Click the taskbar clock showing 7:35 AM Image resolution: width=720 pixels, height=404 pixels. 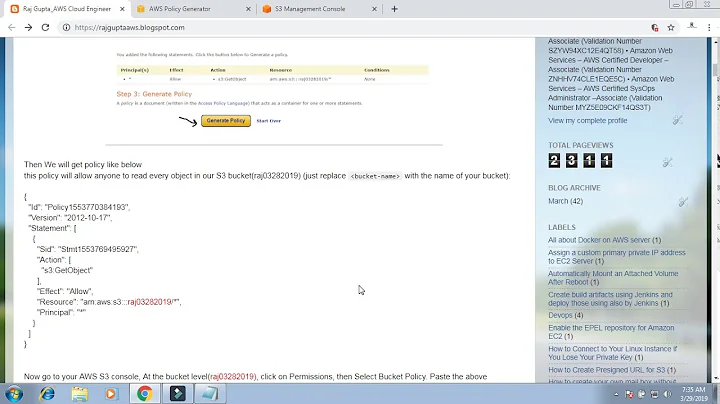694,394
